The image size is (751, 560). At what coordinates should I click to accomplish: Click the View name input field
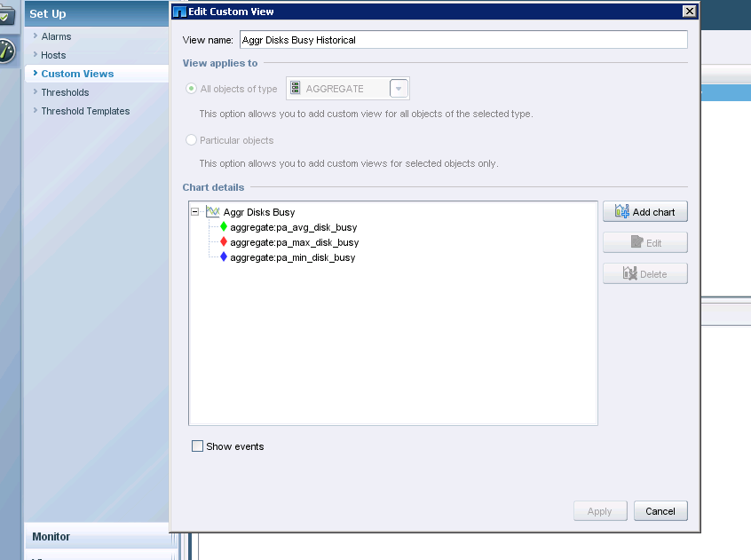(x=463, y=40)
